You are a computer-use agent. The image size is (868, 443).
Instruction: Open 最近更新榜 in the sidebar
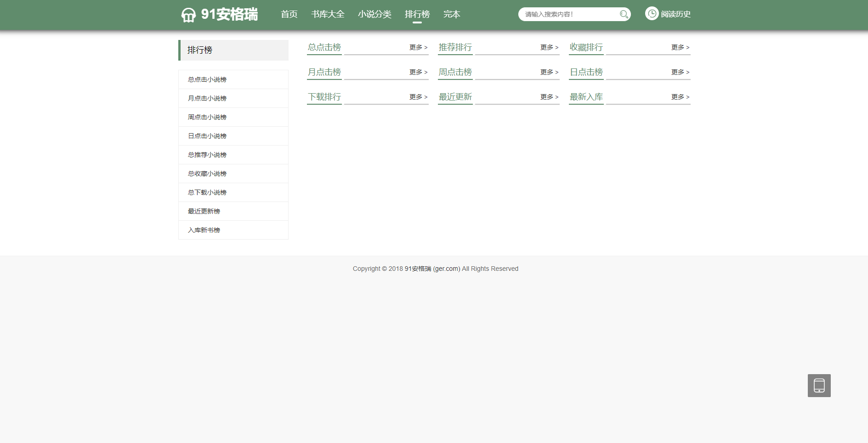pos(204,211)
